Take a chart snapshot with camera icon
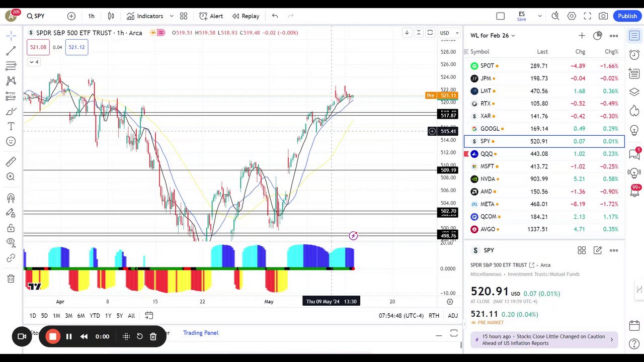644x362 pixels. (603, 16)
